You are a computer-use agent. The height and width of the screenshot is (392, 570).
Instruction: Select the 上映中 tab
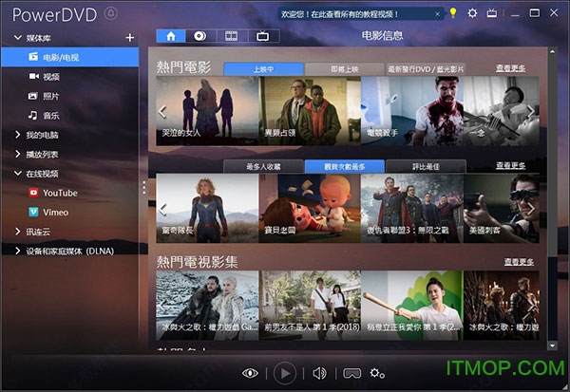click(x=263, y=69)
